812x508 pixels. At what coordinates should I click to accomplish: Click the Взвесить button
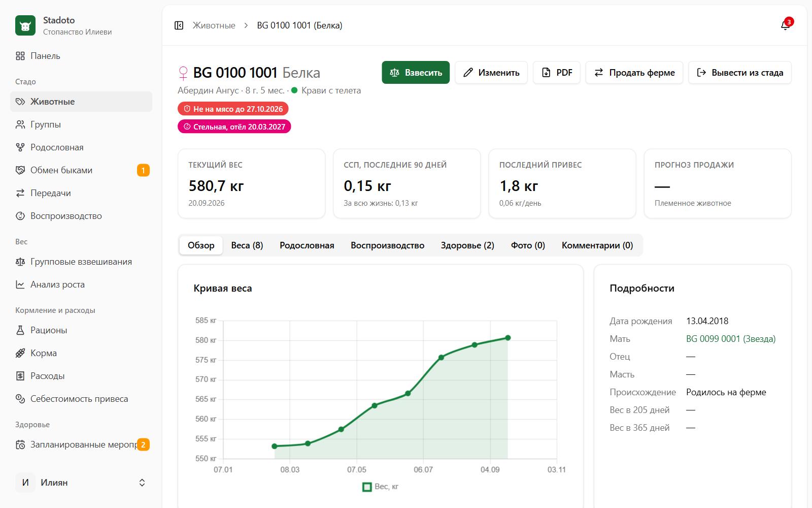pyautogui.click(x=416, y=73)
